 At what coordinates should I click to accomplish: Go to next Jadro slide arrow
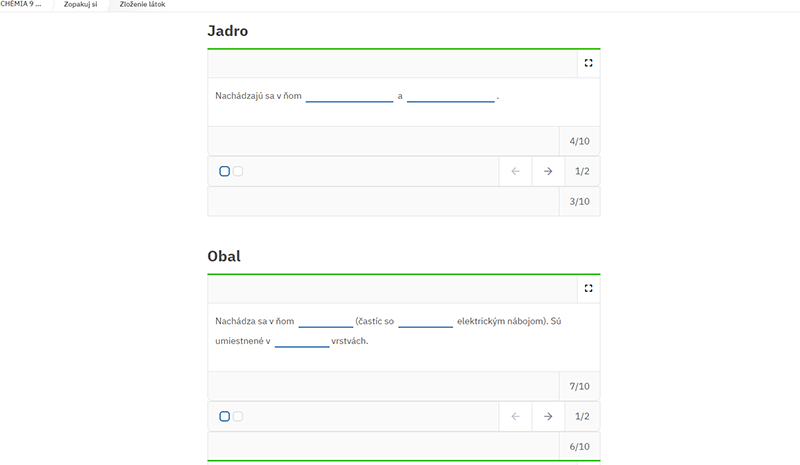(548, 172)
